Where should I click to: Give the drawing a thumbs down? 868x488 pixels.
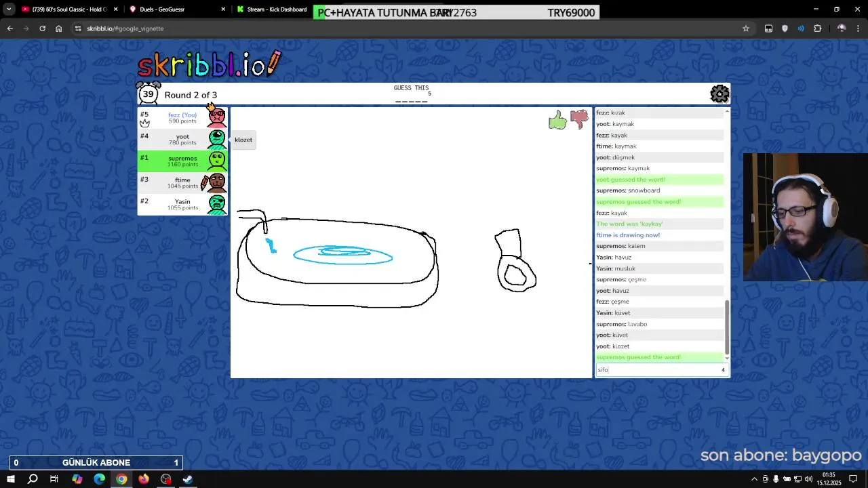pyautogui.click(x=579, y=120)
